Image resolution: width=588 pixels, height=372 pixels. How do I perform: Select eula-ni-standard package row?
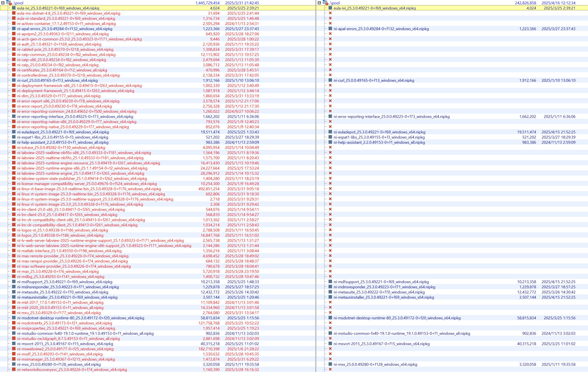66,18
